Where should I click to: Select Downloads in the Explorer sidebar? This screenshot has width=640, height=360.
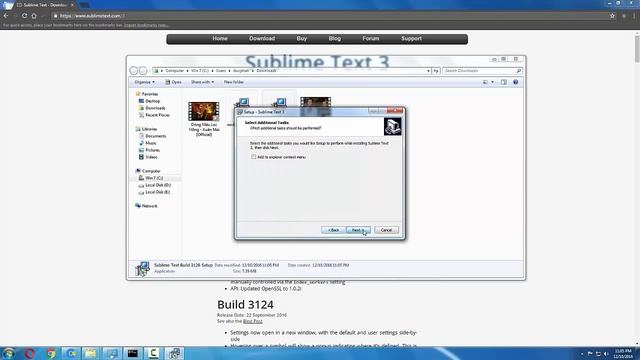pyautogui.click(x=152, y=108)
